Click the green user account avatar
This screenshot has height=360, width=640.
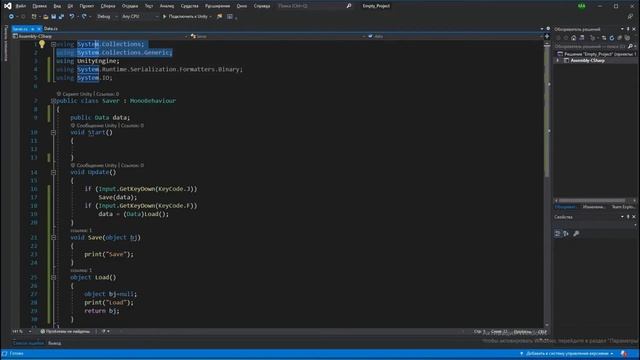tap(581, 6)
